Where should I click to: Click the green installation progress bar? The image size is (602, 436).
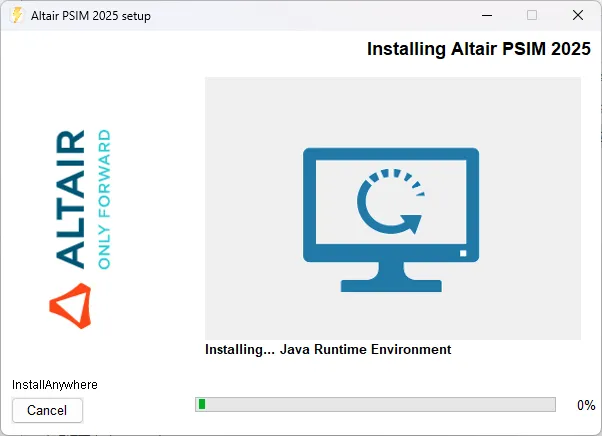click(375, 405)
